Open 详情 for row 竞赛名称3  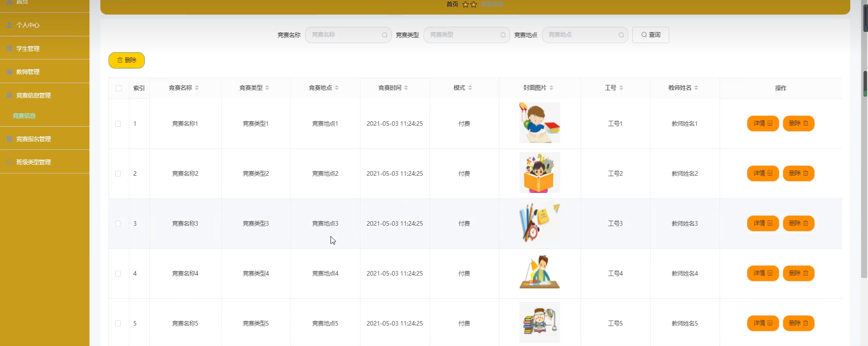[x=763, y=223]
